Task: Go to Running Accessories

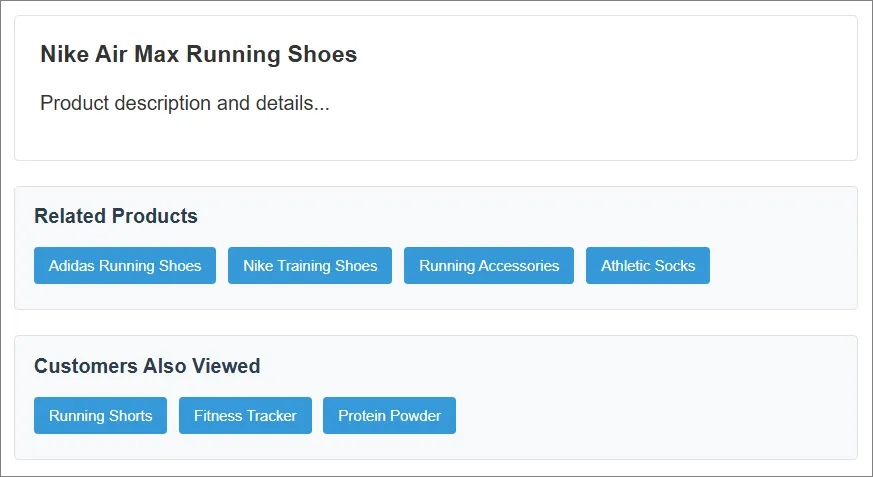Action: 489,266
